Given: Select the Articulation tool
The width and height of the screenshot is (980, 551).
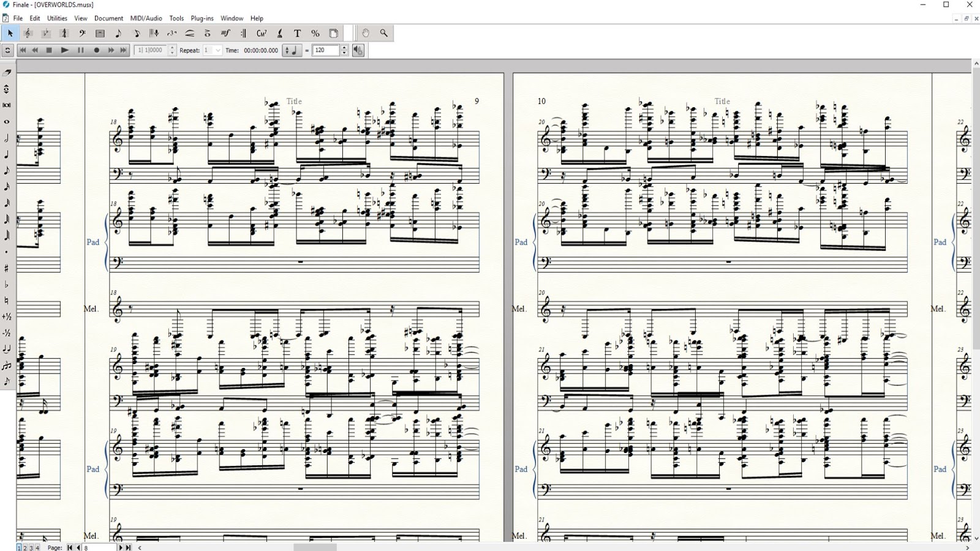Looking at the screenshot, I should [208, 33].
